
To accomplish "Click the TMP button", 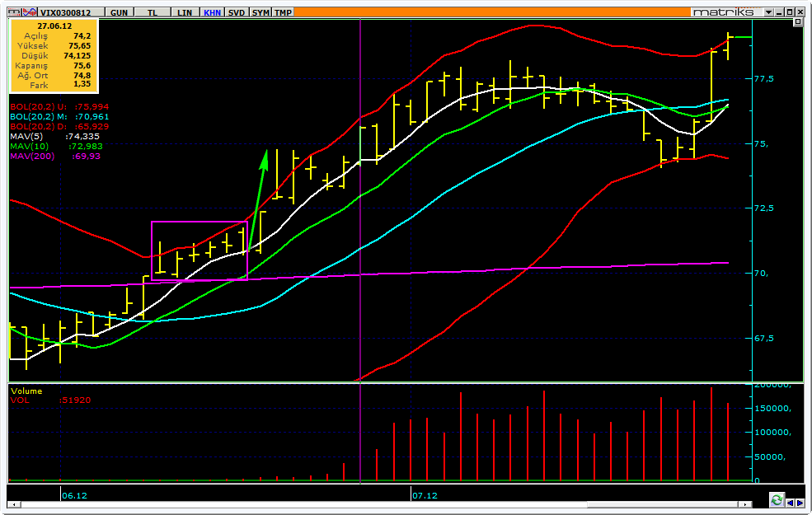I will (x=284, y=12).
